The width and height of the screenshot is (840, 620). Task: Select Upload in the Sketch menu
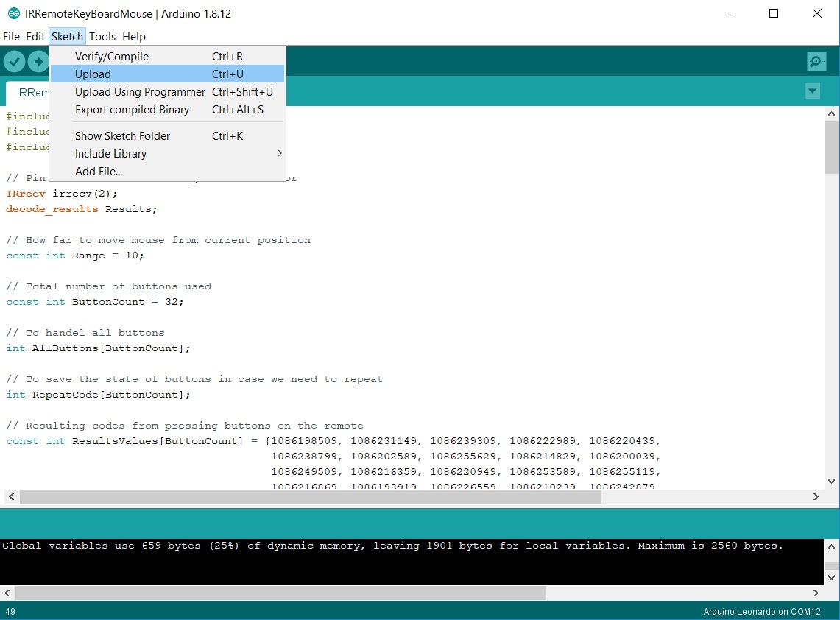(167, 74)
